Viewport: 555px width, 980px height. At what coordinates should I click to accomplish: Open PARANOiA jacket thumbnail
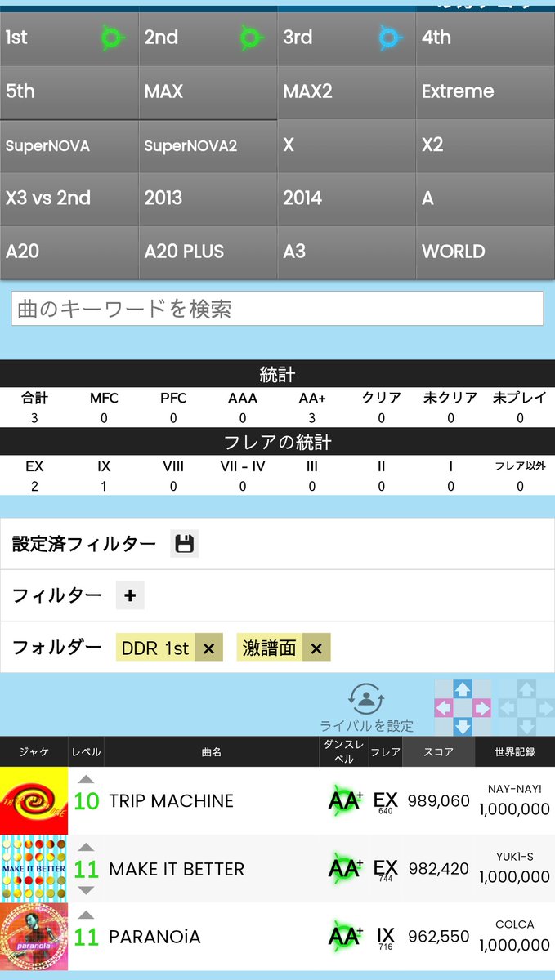click(x=34, y=936)
